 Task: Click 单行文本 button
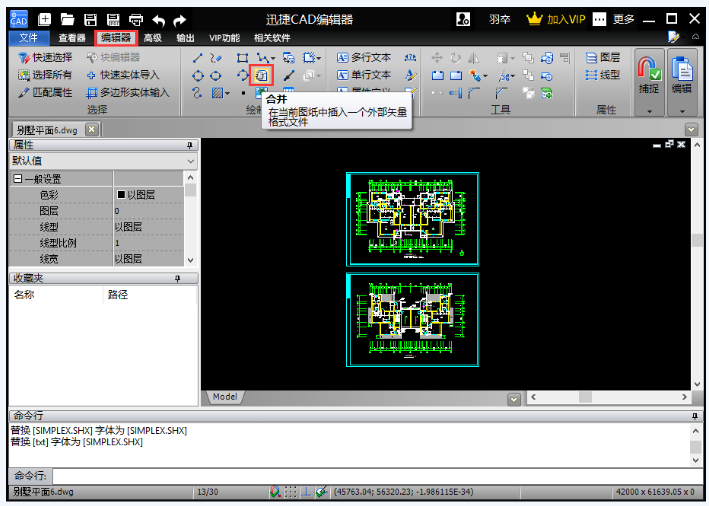point(364,75)
